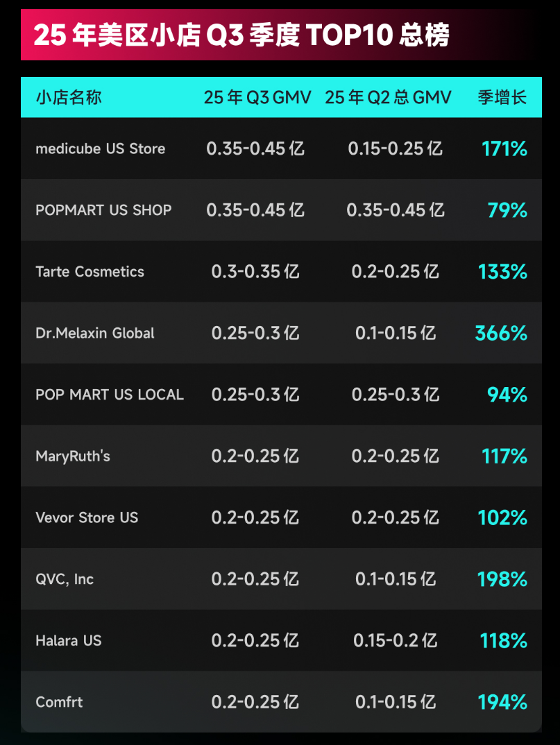Click the 25年美区小店Q3季度TOP10总榜 title banner
Screen dimensions: 560x745
point(241,35)
